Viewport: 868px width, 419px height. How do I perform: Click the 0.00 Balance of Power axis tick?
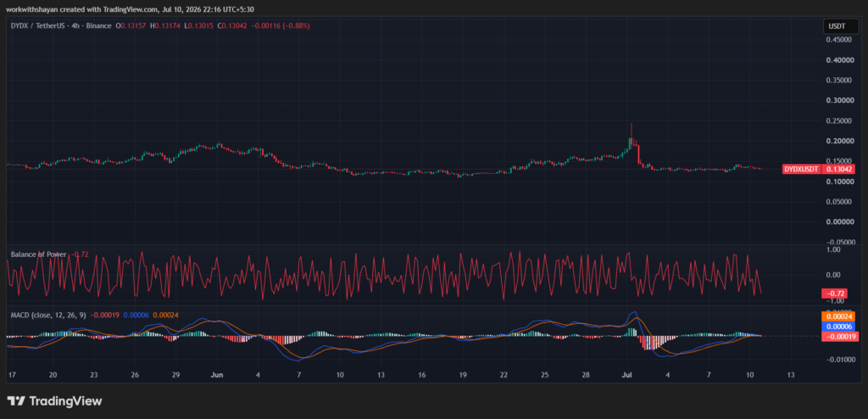(833, 275)
